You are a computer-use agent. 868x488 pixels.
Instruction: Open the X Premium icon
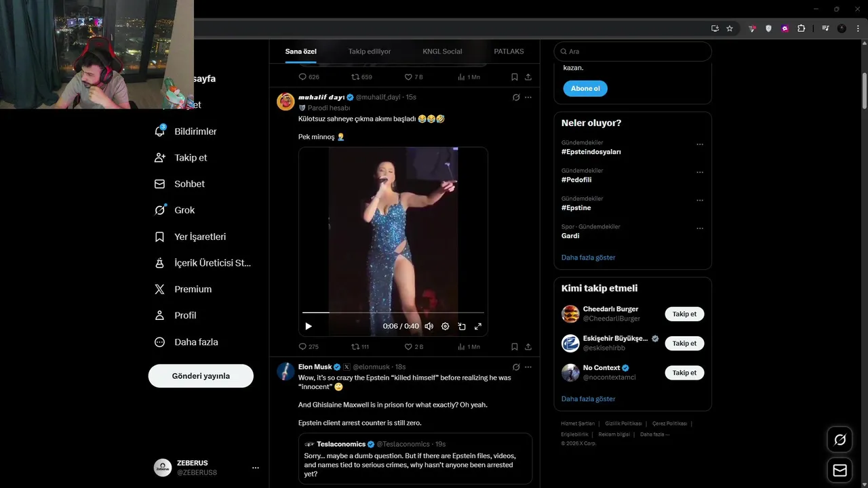pos(160,289)
